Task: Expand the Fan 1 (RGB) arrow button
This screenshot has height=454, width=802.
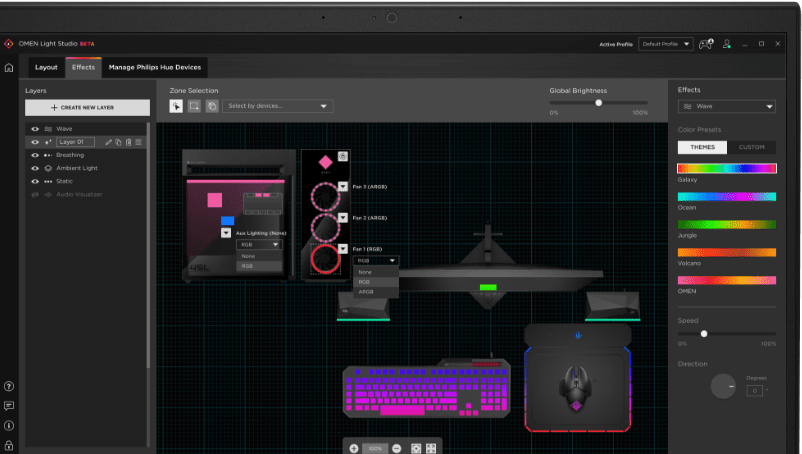Action: [343, 249]
